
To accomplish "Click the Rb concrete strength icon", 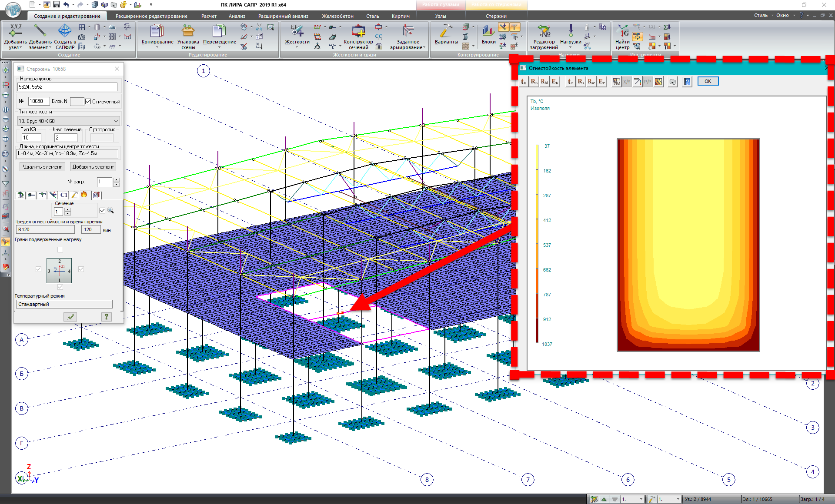I will pos(534,82).
